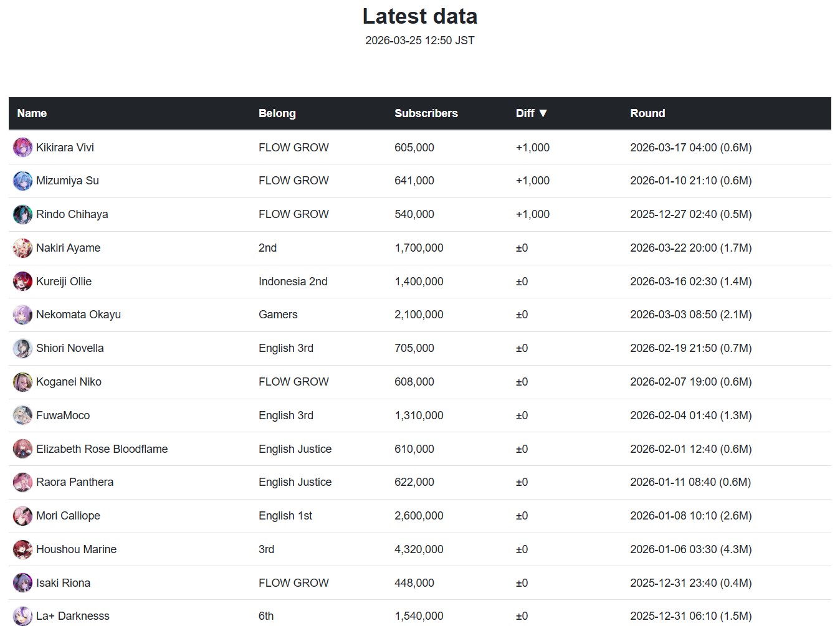Screen dimensions: 840x626
Task: Click Kikirara Vivi's avatar icon
Action: [x=22, y=148]
